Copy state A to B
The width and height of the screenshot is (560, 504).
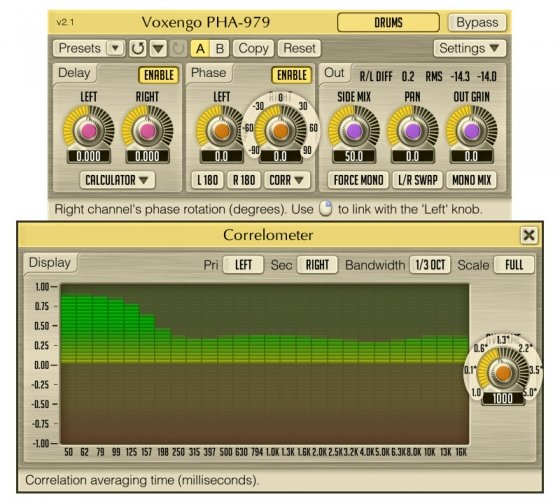(x=253, y=48)
